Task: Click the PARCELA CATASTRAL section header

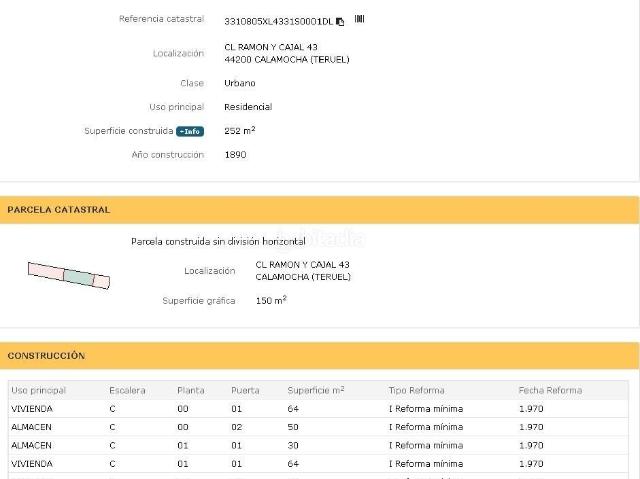Action: tap(319, 210)
